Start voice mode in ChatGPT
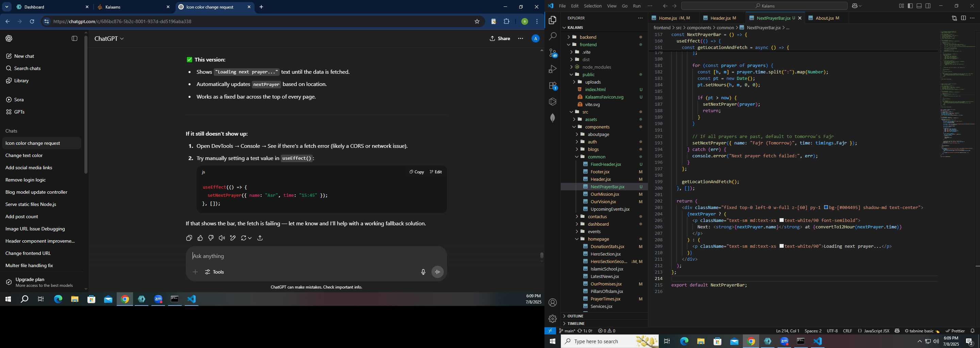 click(438, 272)
